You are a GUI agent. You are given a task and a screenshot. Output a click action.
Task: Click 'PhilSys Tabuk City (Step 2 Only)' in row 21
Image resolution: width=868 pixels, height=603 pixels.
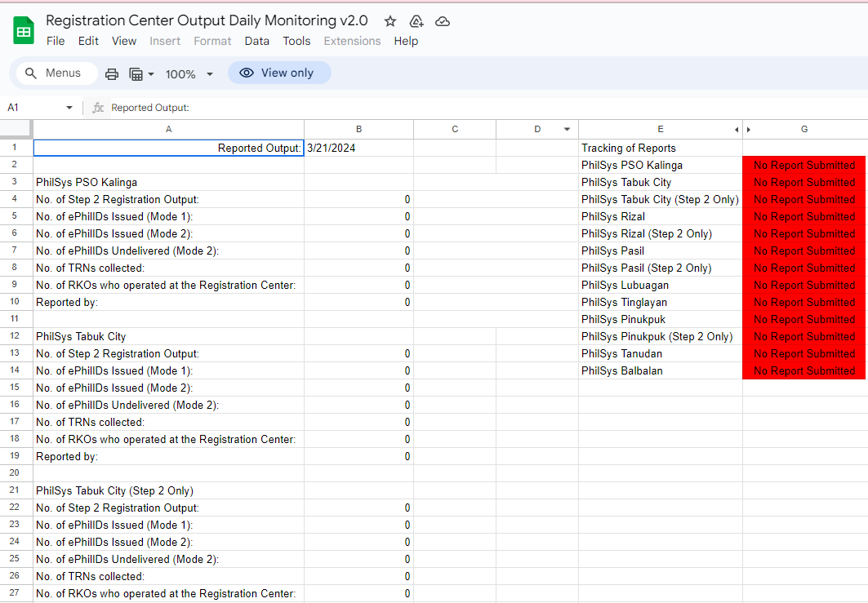click(x=169, y=490)
